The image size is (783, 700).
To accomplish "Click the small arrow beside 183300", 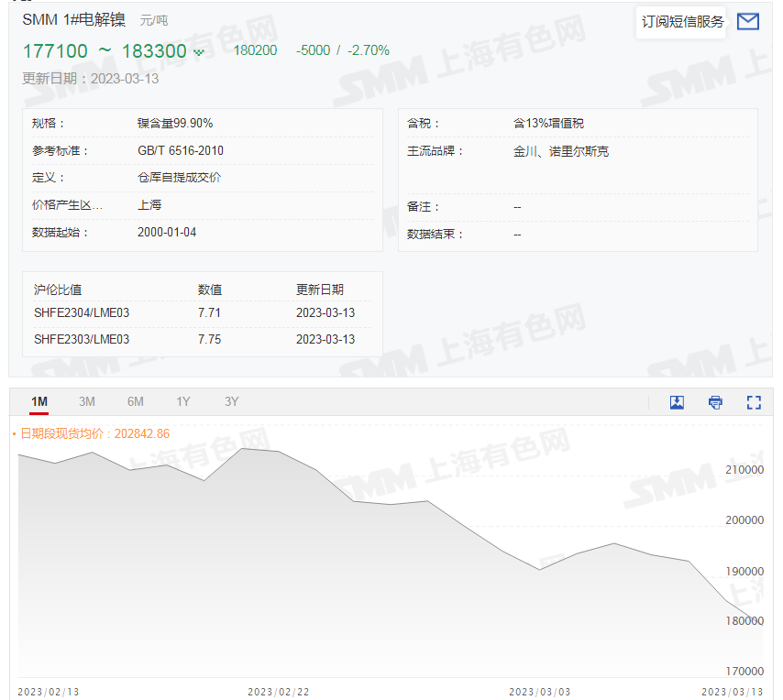I will click(200, 51).
